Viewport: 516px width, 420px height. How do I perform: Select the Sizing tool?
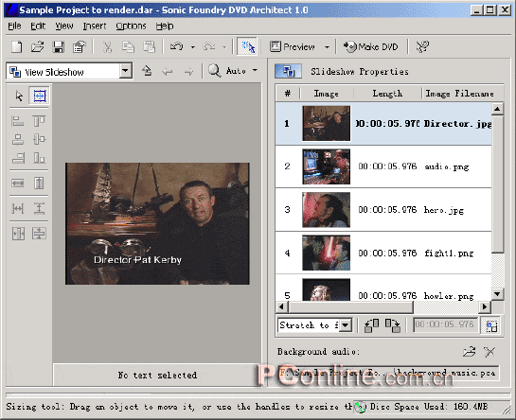39,96
